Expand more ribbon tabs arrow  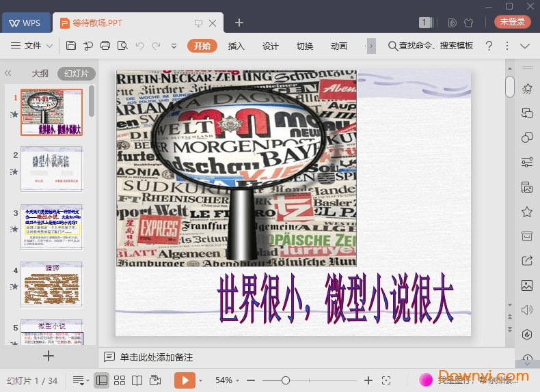tap(371, 46)
